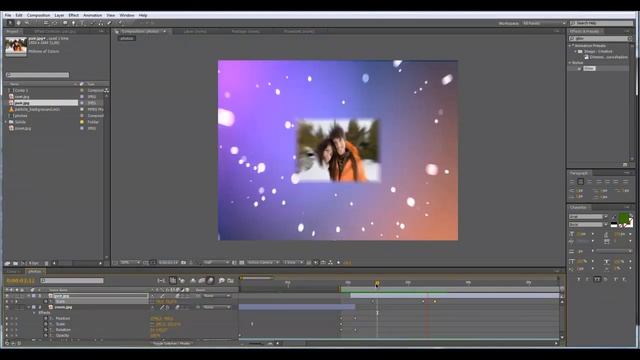Click the trash icon in Project panel

pyautogui.click(x=47, y=263)
